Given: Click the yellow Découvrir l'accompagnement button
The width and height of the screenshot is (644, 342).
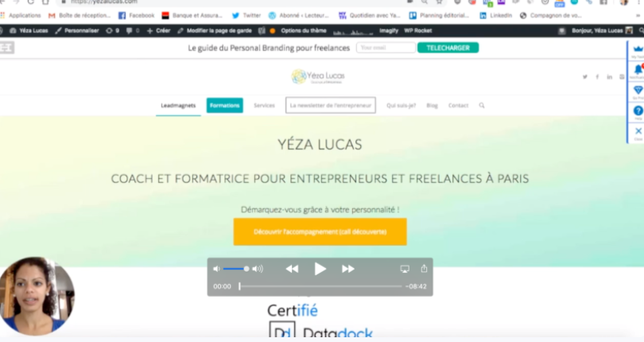Looking at the screenshot, I should pos(320,231).
